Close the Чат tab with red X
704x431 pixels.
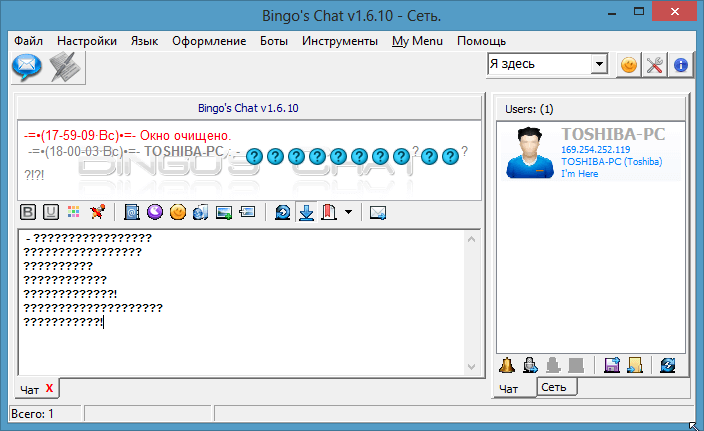tap(49, 388)
